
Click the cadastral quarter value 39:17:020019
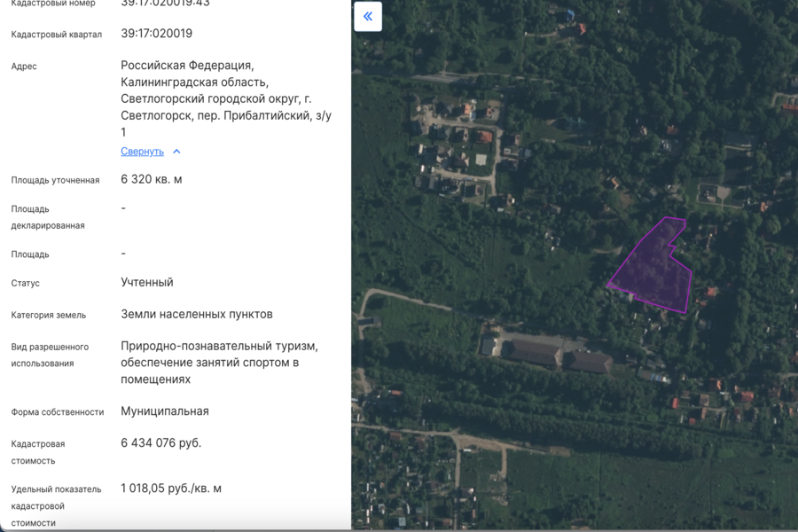tap(156, 34)
